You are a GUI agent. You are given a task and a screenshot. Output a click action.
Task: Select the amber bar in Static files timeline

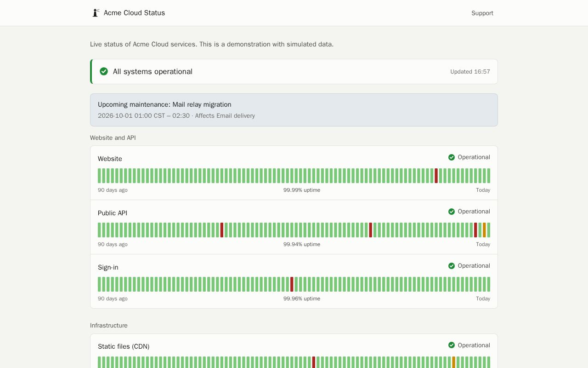tap(454, 362)
